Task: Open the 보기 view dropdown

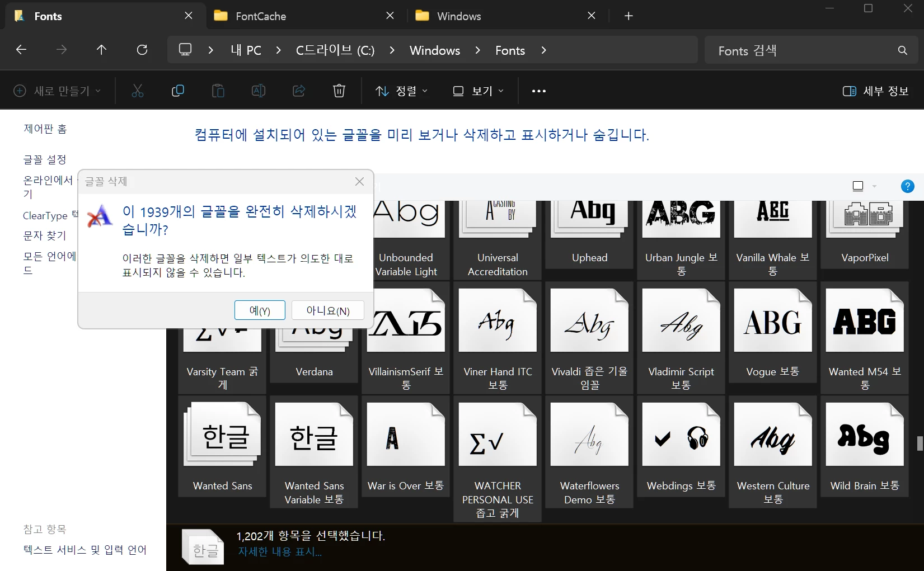Action: (x=478, y=91)
